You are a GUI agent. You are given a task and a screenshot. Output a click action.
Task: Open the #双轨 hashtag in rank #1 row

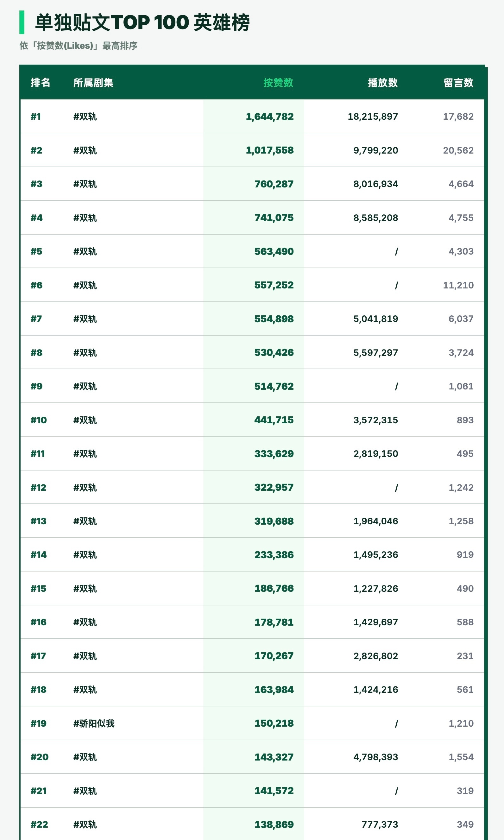tap(85, 117)
